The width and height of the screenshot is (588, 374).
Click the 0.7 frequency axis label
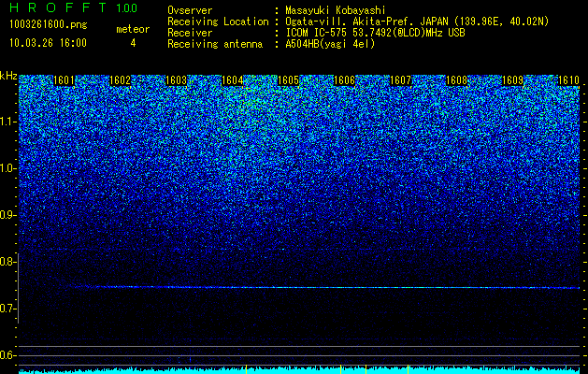pyautogui.click(x=7, y=309)
